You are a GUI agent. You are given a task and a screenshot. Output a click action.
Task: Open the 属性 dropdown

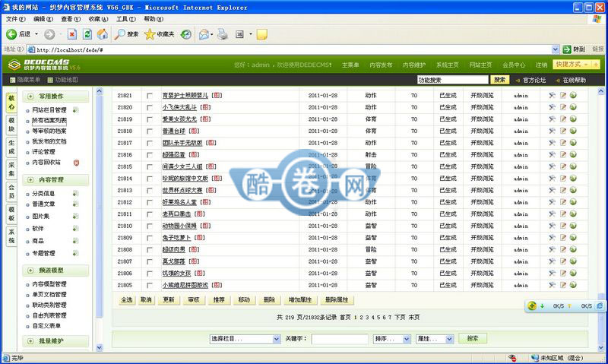coord(434,339)
